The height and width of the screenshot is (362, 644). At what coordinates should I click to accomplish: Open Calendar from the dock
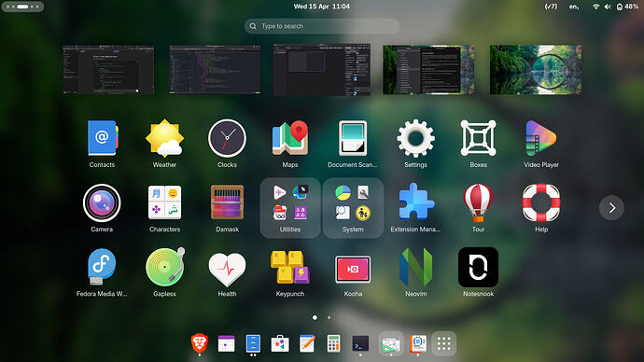226,343
